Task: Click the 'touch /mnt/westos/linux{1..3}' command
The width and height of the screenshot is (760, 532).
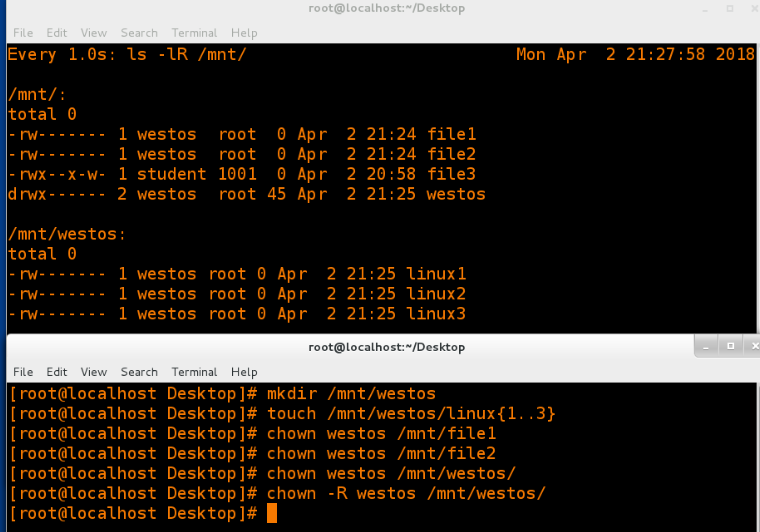Action: 411,414
